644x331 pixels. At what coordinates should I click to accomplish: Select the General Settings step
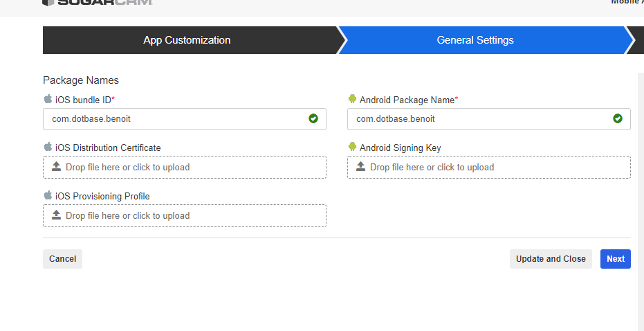[x=475, y=40]
